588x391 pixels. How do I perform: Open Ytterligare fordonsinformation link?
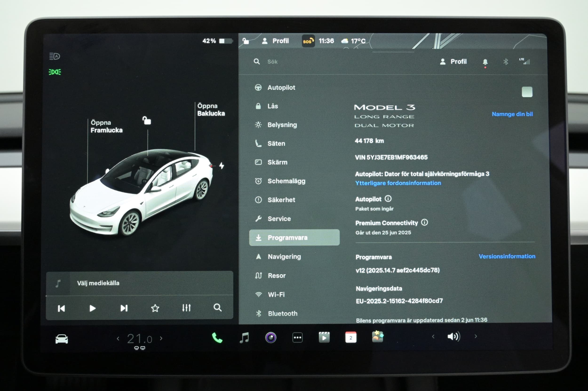point(398,183)
